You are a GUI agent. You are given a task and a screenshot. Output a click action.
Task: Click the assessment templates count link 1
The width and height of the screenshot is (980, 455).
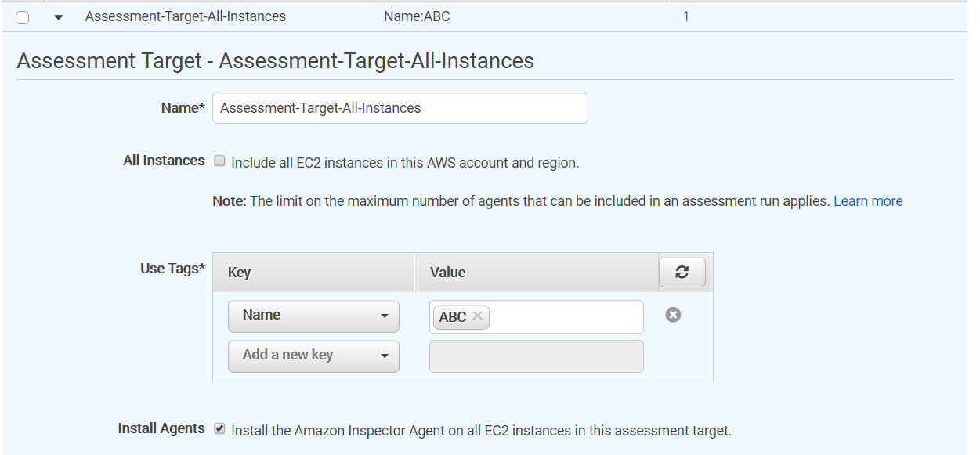tap(685, 16)
